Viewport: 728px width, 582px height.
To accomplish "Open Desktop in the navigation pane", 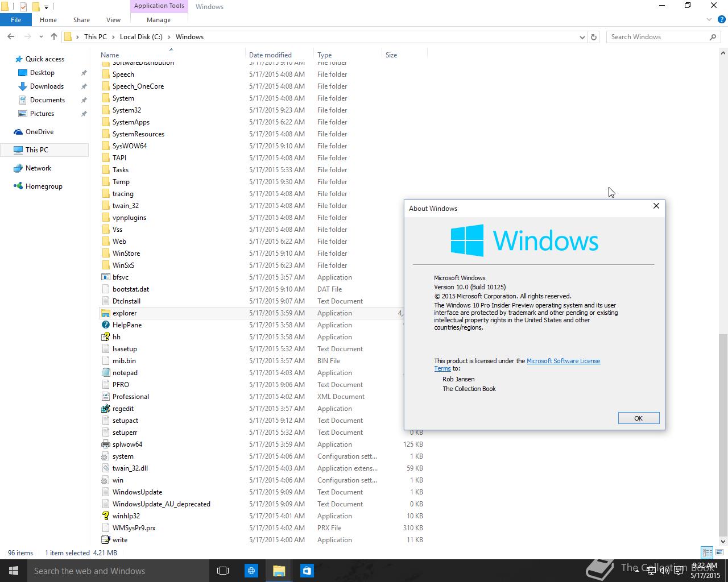I will click(42, 73).
